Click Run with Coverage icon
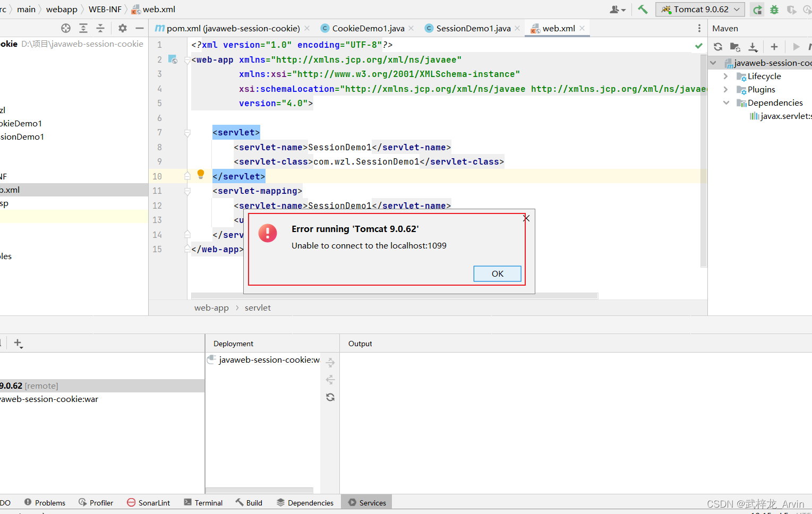This screenshot has width=812, height=514. coord(791,10)
